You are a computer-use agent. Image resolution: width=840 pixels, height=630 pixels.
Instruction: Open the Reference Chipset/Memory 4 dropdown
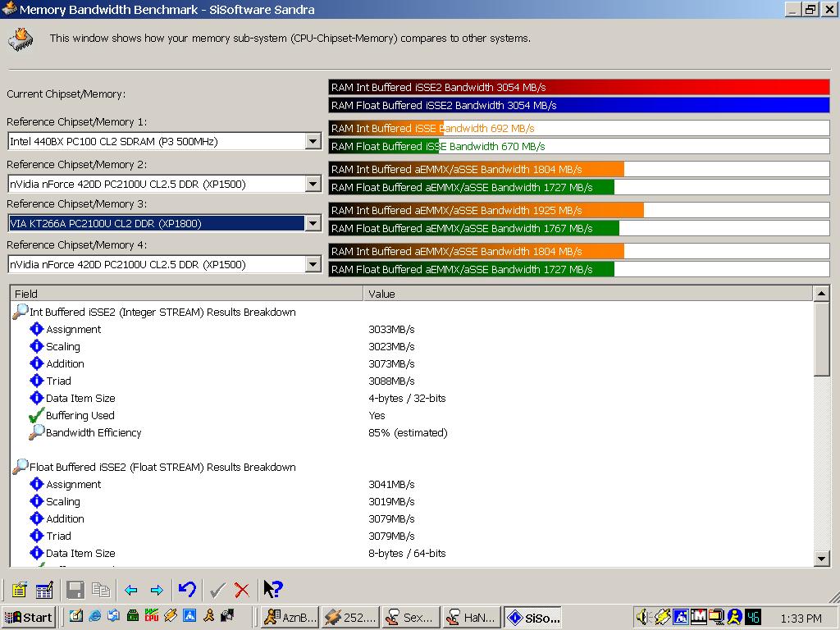click(x=313, y=264)
